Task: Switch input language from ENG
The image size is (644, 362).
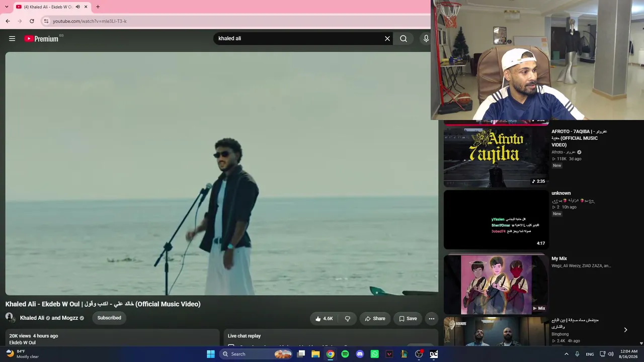Action: [590, 354]
